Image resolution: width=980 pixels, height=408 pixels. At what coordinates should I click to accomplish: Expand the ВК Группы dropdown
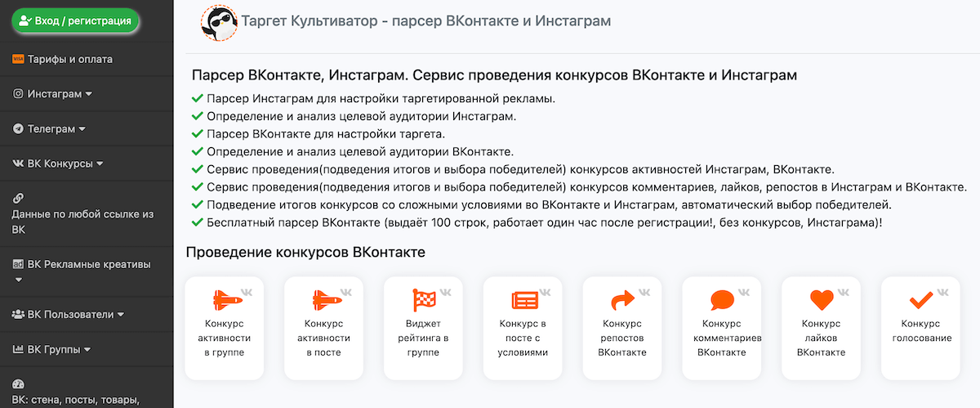coord(87,350)
